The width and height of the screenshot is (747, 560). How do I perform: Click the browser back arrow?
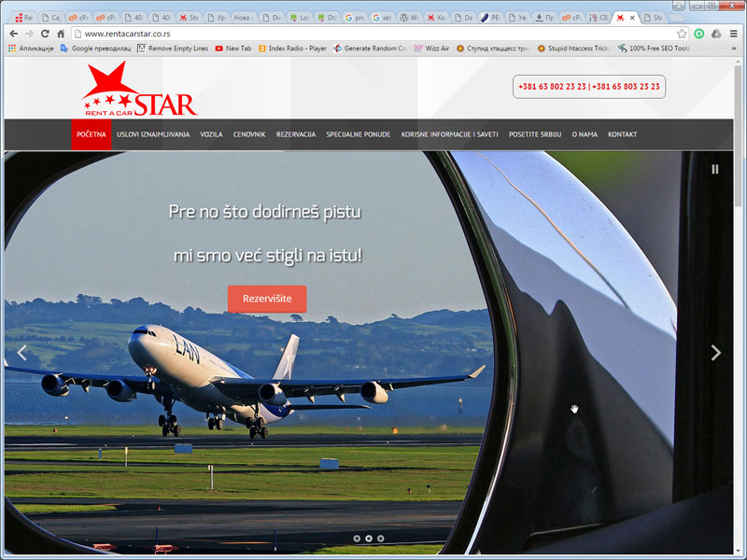click(x=13, y=34)
